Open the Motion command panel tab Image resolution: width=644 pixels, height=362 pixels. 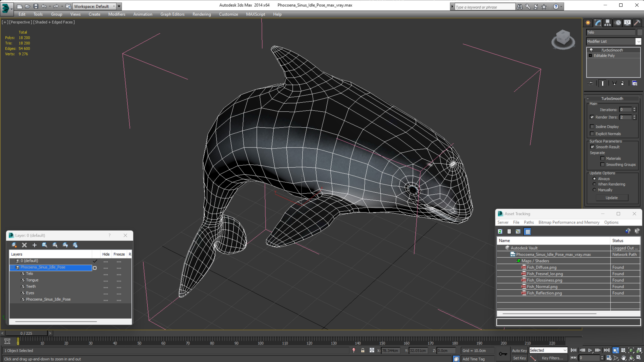[x=618, y=23]
